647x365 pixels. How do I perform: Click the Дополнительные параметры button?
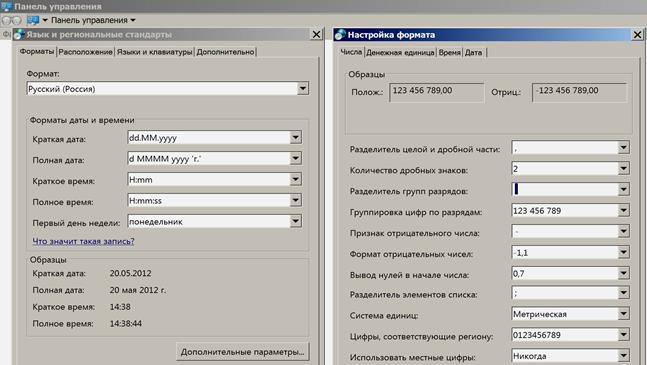(x=243, y=352)
